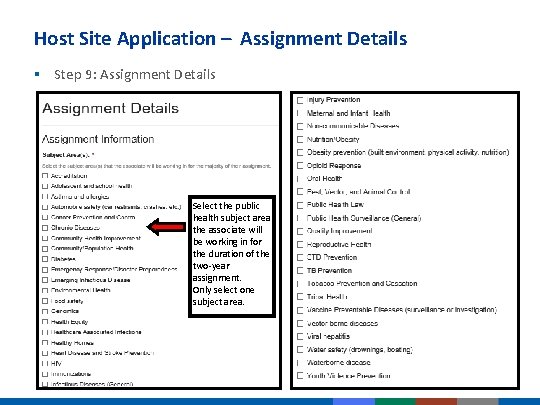540x405 pixels.
Task: Check the Quality Improvement option
Action: (x=300, y=231)
